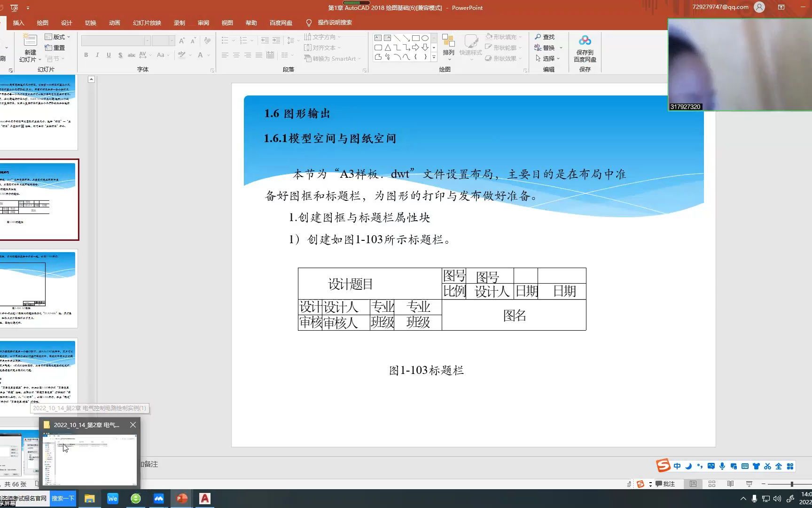This screenshot has width=812, height=508.
Task: Open the 幻灯片放映 Slide Show tab
Action: coord(146,23)
